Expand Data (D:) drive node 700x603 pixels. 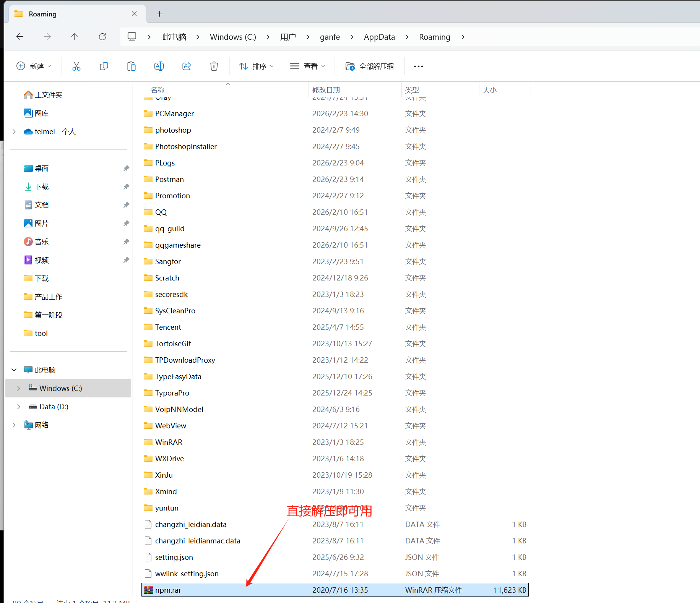(19, 407)
